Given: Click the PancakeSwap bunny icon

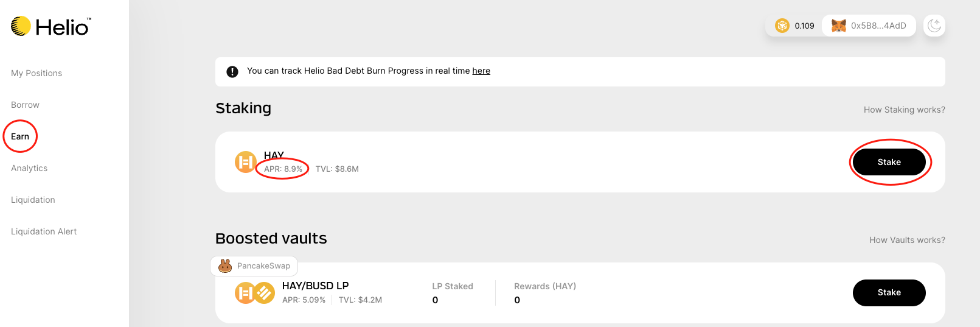Looking at the screenshot, I should point(225,266).
